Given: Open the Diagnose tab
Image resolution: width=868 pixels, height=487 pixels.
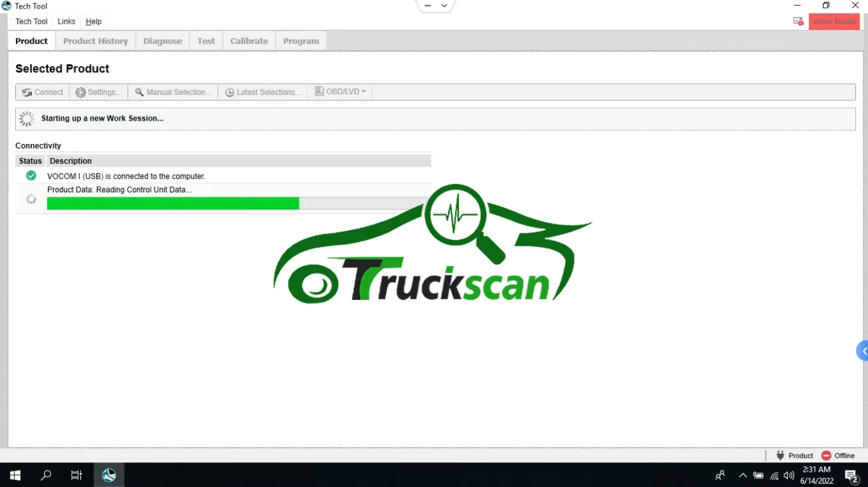Looking at the screenshot, I should pos(163,41).
